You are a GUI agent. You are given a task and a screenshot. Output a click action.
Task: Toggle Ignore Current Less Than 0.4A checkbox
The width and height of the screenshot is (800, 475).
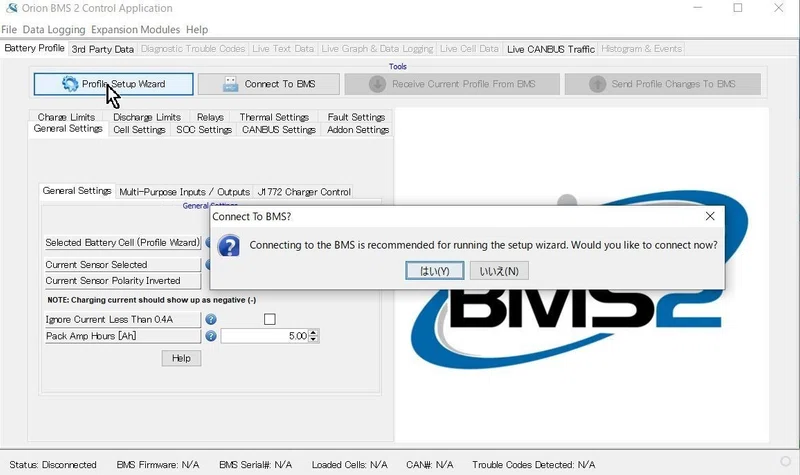pos(270,319)
